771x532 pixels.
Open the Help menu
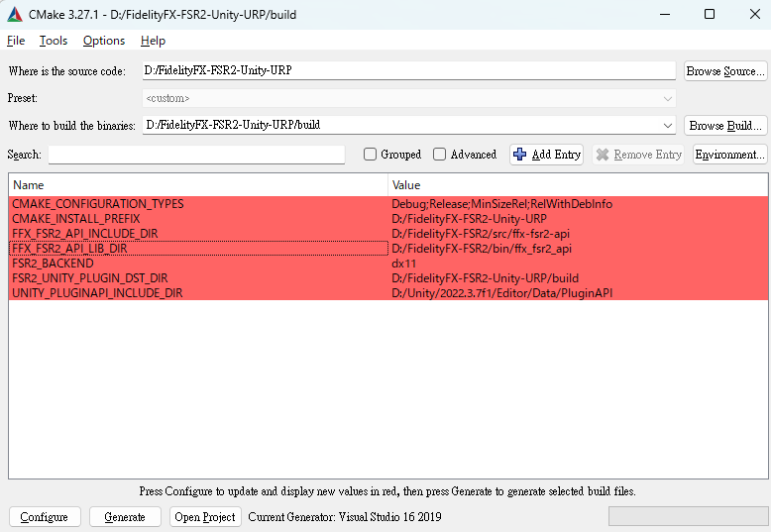pyautogui.click(x=153, y=41)
